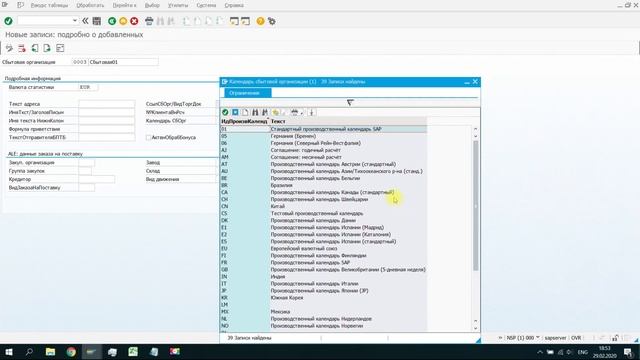This screenshot has width=640, height=360.
Task: Open the yellow Help icon
Action: pyautogui.click(x=260, y=21)
